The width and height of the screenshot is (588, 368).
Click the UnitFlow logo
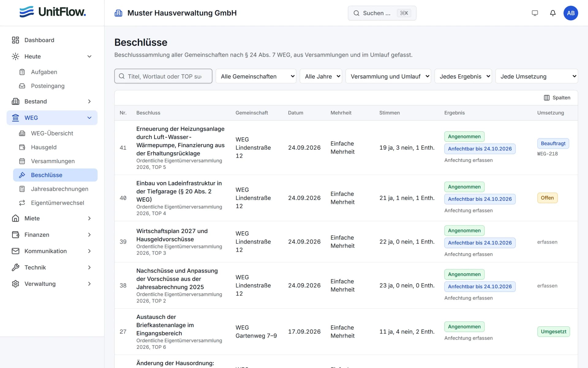(x=52, y=12)
